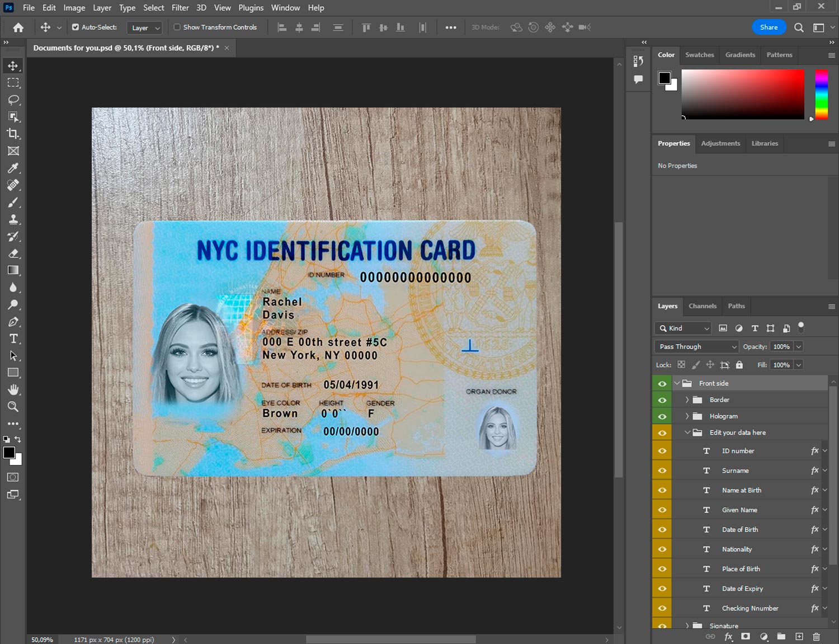Activate the Zoom tool
839x644 pixels.
[x=13, y=407]
